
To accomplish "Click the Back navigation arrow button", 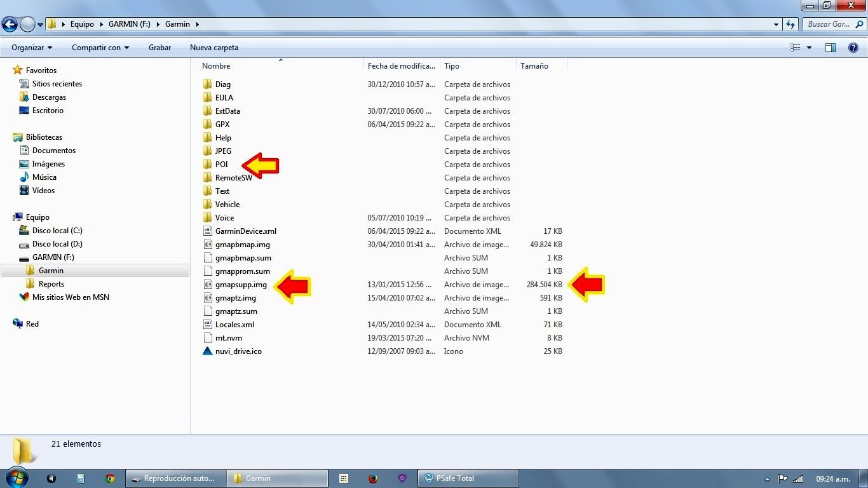I will pyautogui.click(x=10, y=24).
